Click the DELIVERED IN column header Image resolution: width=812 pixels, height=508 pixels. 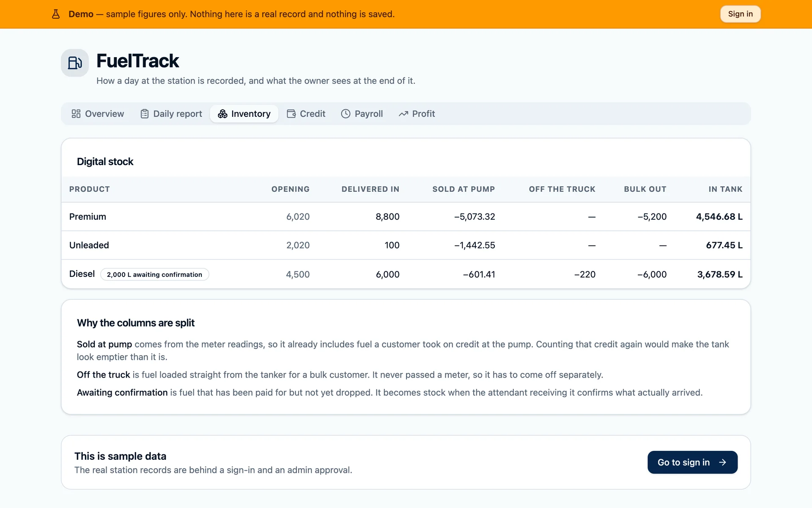370,189
